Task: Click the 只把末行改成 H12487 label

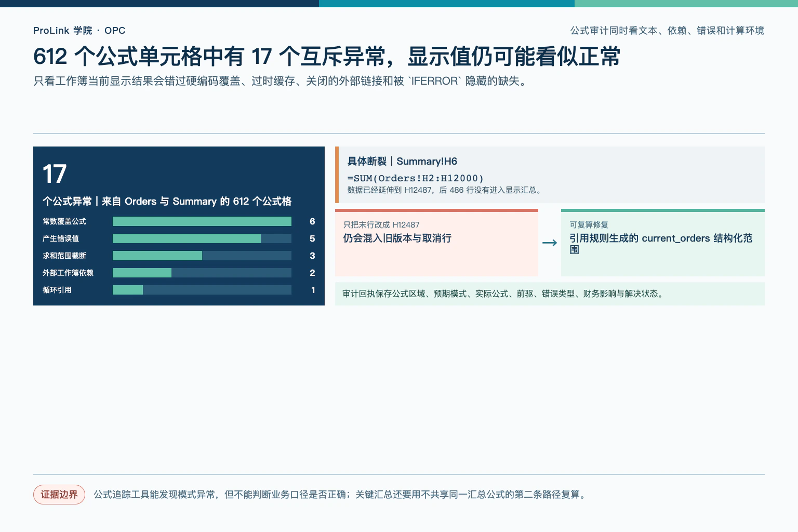Action: click(x=381, y=225)
